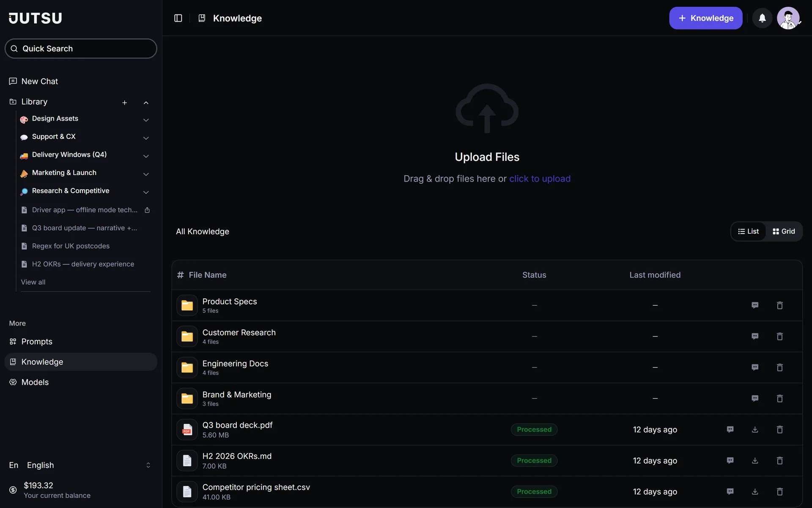Screen dimensions: 812x508
Task: Toggle the sidebar panel icon
Action: click(x=178, y=18)
